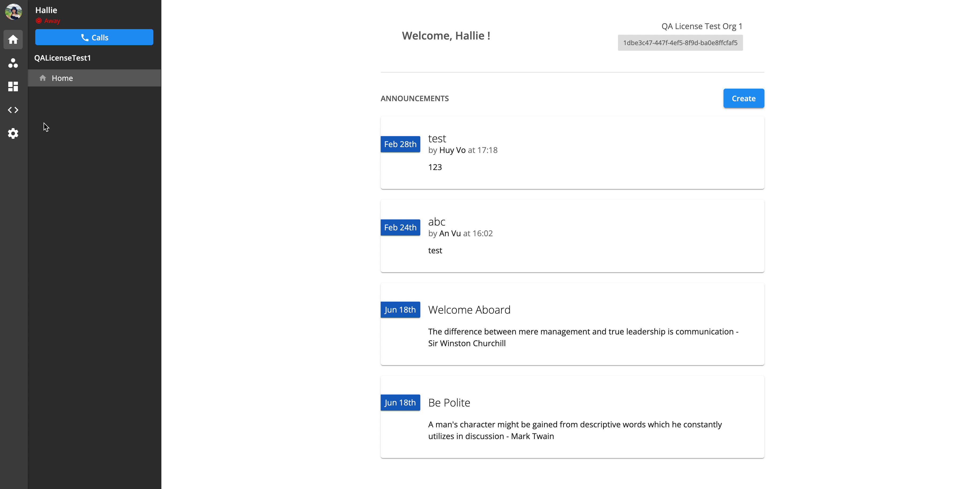Open Hallie's profile avatar
Viewport: 980px width, 489px height.
[13, 12]
